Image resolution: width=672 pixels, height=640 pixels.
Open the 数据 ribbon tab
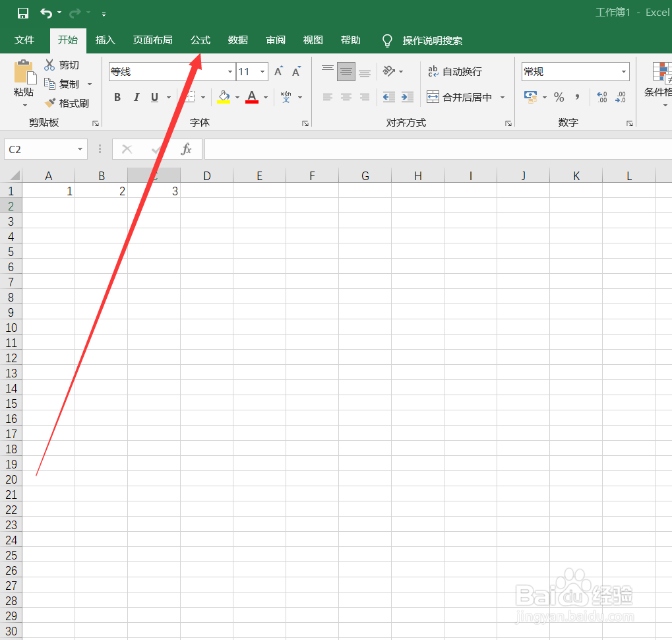point(238,40)
